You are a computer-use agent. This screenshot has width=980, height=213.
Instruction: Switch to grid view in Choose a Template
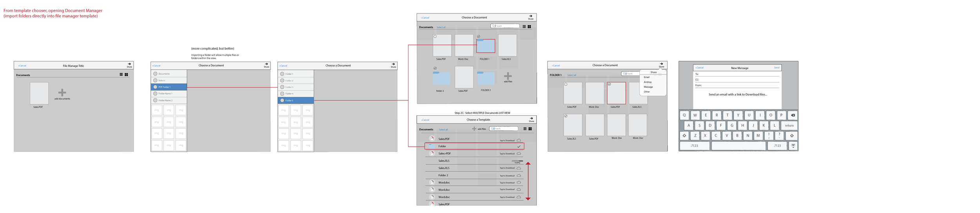coord(530,129)
